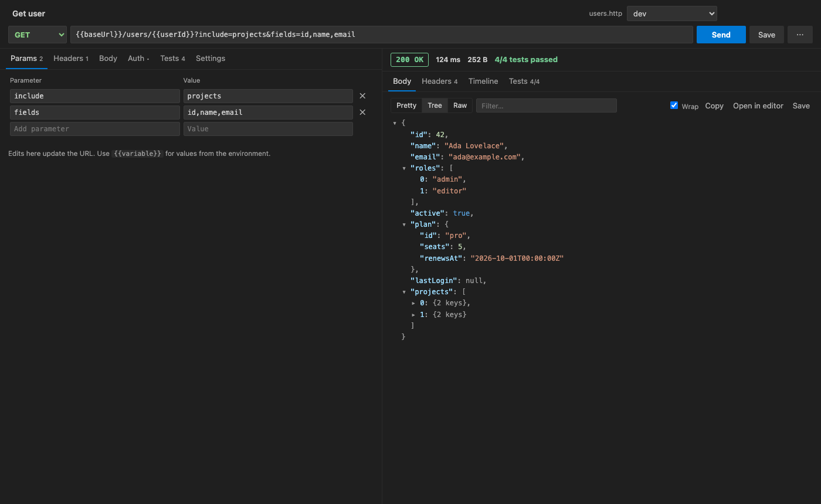Open the response Tests 4/4 tab

[x=524, y=81]
